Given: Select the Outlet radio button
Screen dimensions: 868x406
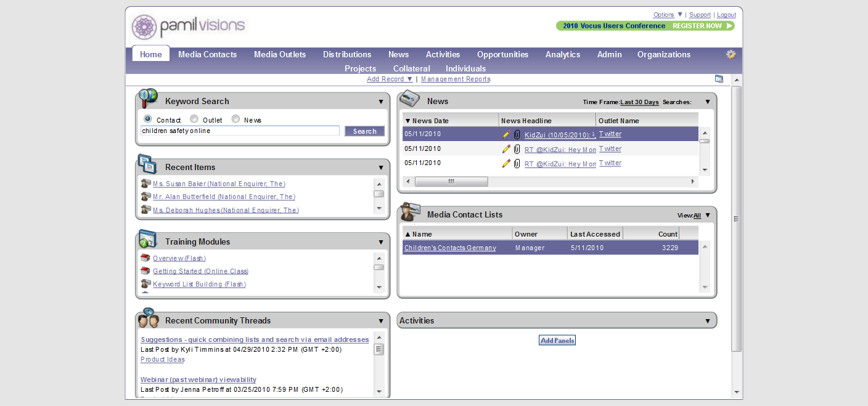Looking at the screenshot, I should tap(194, 119).
